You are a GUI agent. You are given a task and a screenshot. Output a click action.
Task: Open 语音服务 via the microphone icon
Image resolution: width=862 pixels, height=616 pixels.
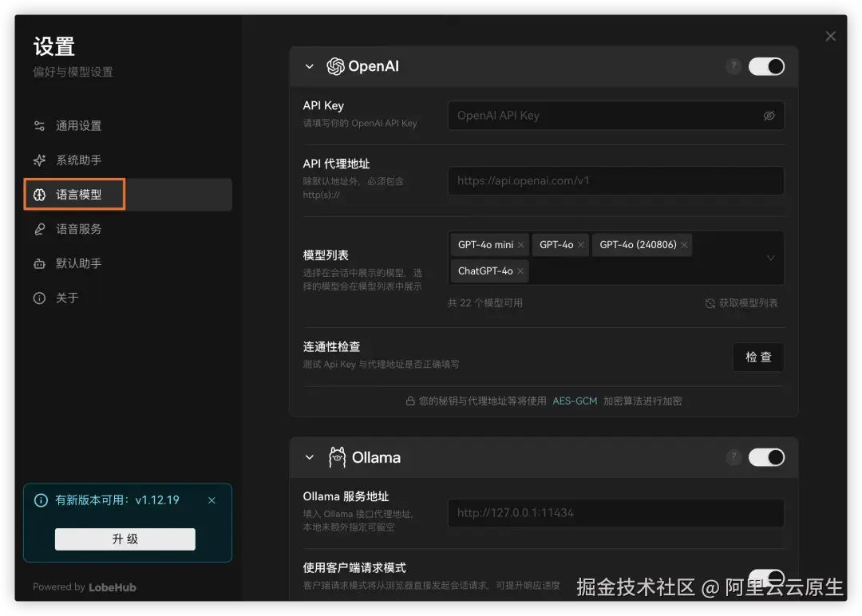(x=41, y=229)
